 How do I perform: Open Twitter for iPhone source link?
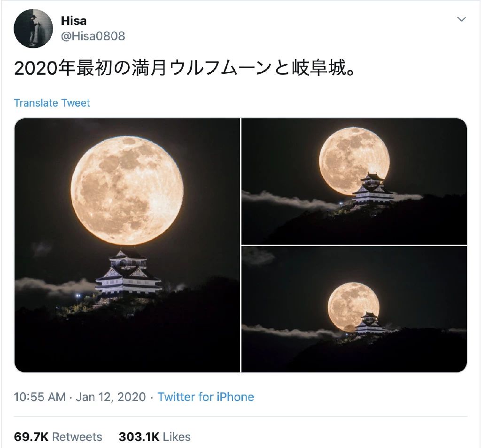[206, 397]
